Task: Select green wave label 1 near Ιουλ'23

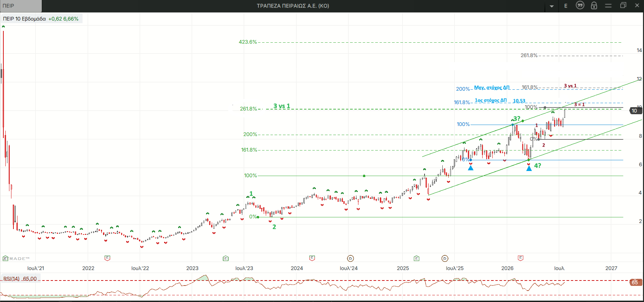Action: click(x=251, y=193)
